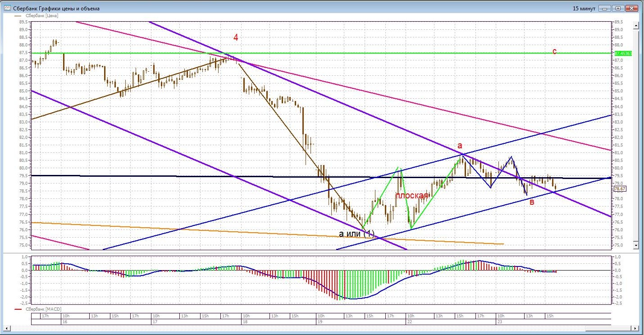
Task: Click the date cell '19' on time axis
Action: pyautogui.click(x=361, y=322)
